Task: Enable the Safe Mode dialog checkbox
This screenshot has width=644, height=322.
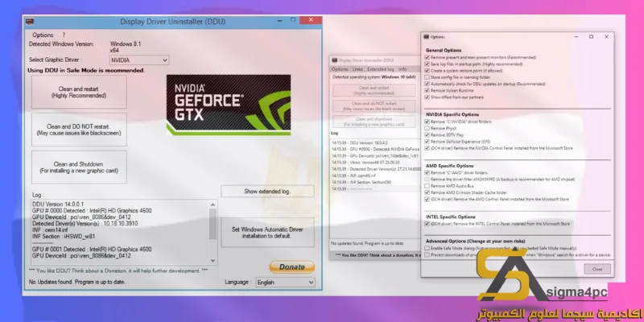Action: tap(427, 248)
